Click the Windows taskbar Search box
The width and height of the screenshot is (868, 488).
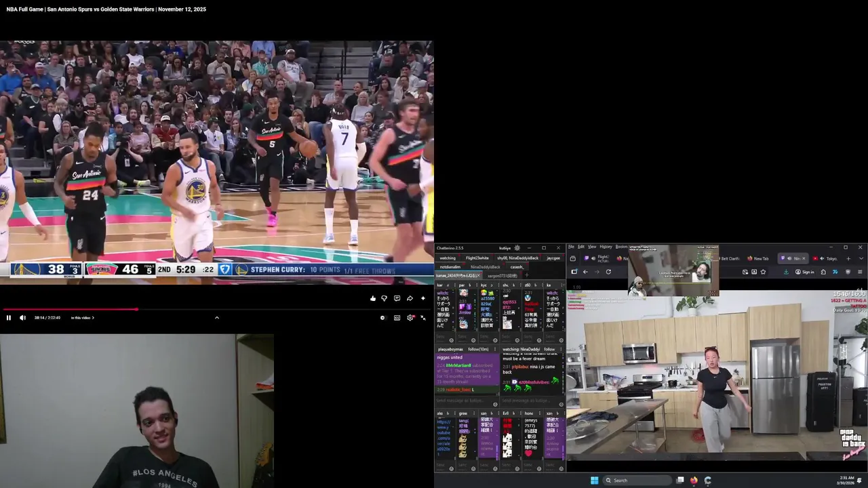point(637,481)
